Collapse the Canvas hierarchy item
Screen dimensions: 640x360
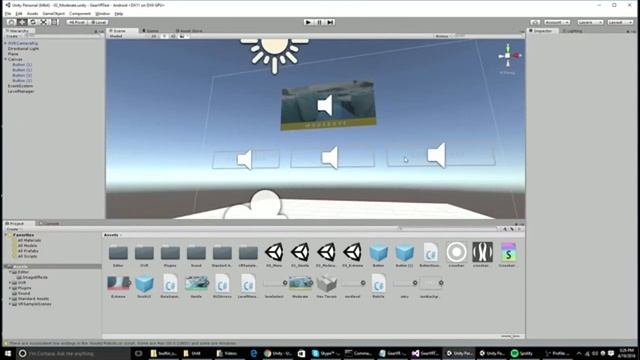click(x=6, y=59)
